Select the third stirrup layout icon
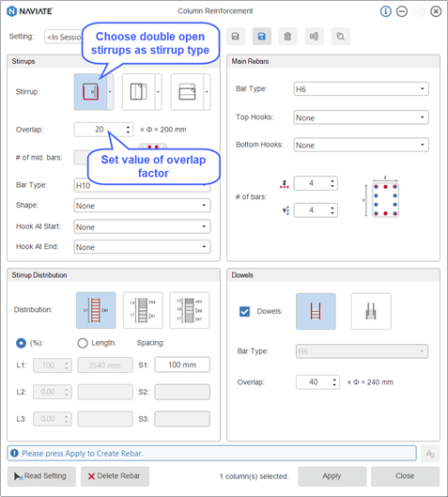Viewport: 448px width, 497px height. coord(187,92)
